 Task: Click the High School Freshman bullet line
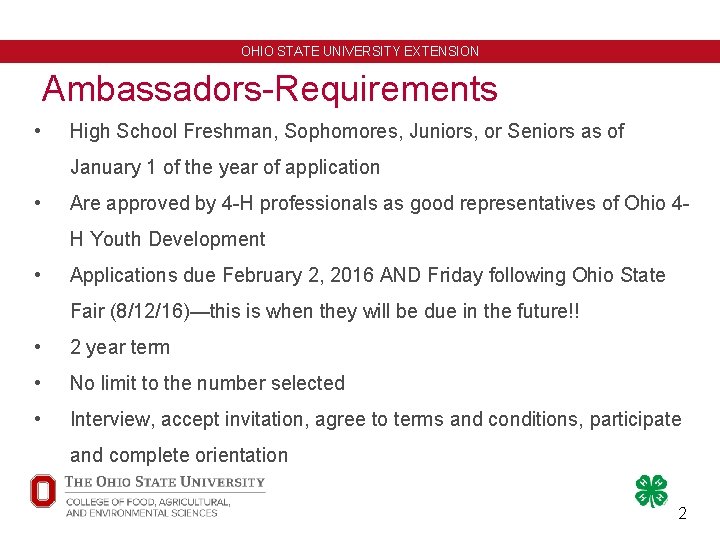[347, 131]
